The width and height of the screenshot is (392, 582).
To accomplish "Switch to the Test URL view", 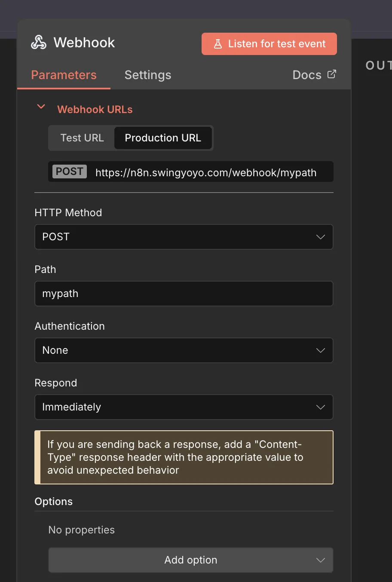I will point(82,138).
